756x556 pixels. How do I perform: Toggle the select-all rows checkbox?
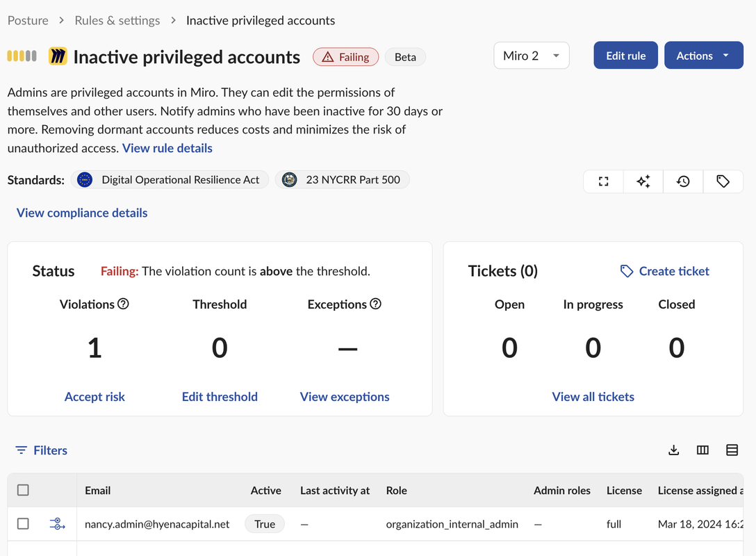[23, 490]
